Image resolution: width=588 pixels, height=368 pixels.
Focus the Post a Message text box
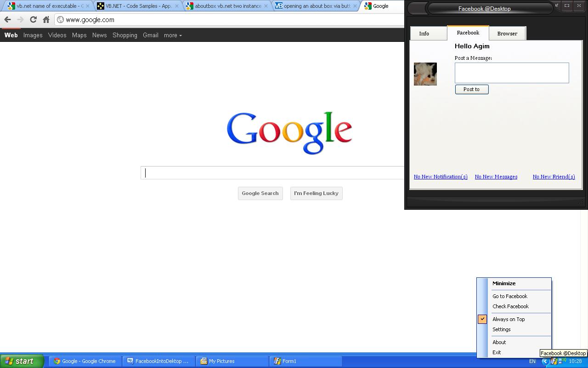tap(512, 73)
